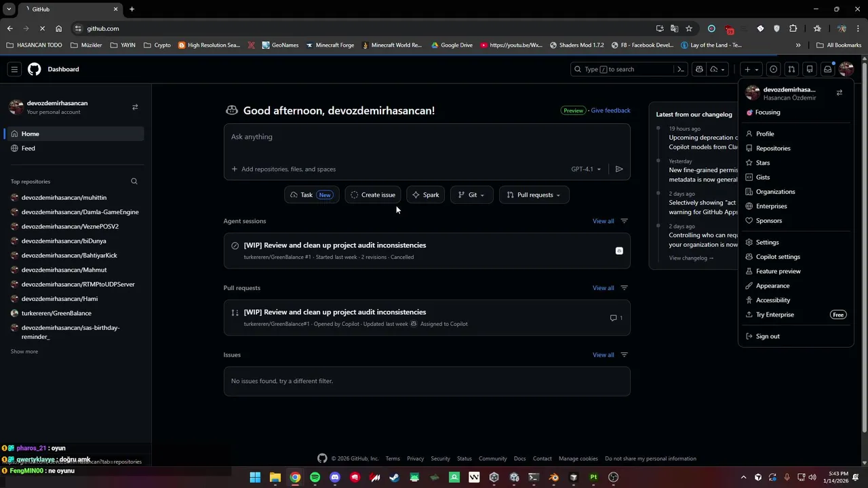Open Blender from the taskbar
The height and width of the screenshot is (488, 868).
click(x=554, y=477)
